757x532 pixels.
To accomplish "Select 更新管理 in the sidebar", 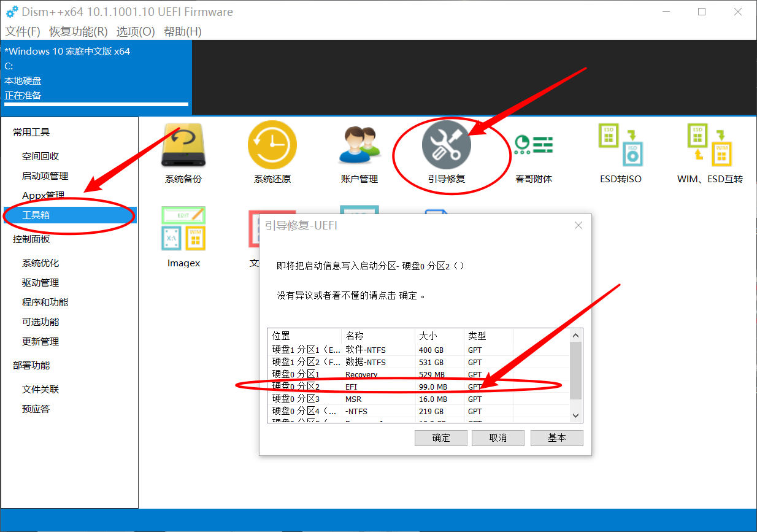I will pos(40,342).
